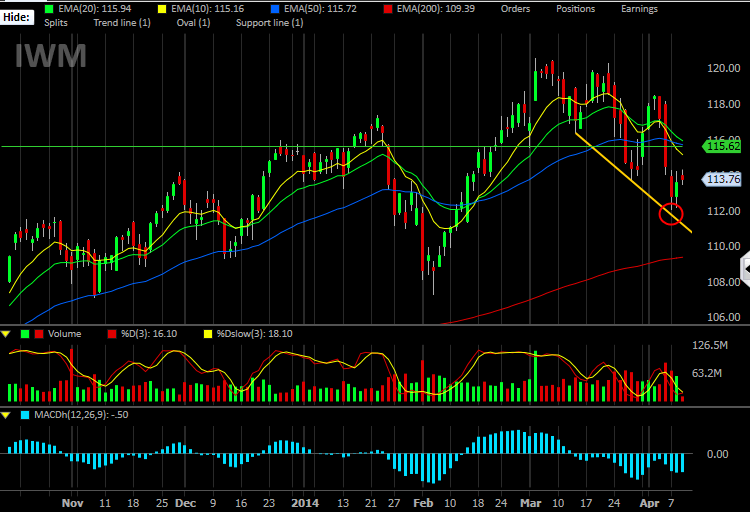Click the red %D(3) color swatch
This screenshot has width=750, height=512.
[112, 334]
